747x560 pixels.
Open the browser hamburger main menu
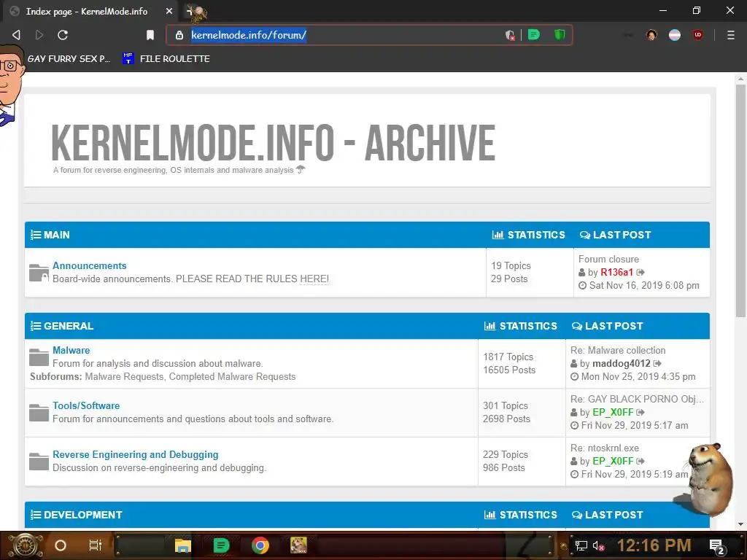[x=731, y=35]
